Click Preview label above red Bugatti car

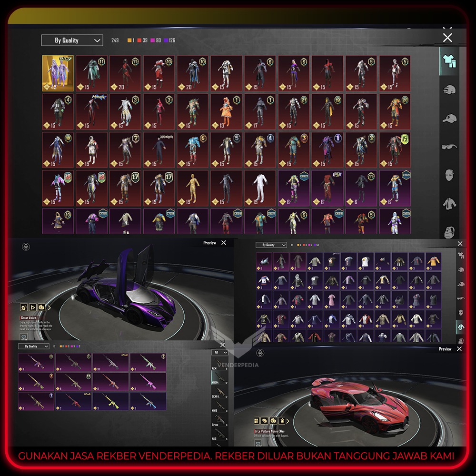click(445, 349)
